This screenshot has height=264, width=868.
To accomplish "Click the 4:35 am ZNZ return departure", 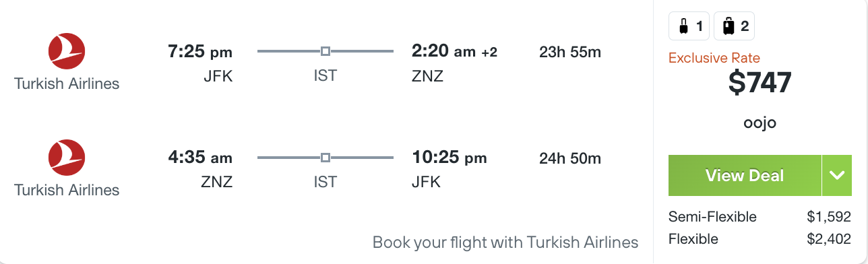I will point(200,158).
